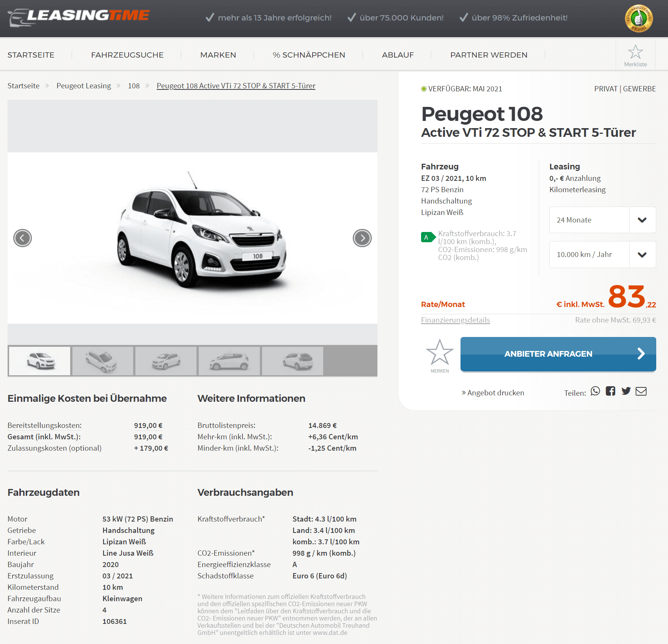Click Interieur value Line Jusa Weiß
The height and width of the screenshot is (644, 668).
128,553
